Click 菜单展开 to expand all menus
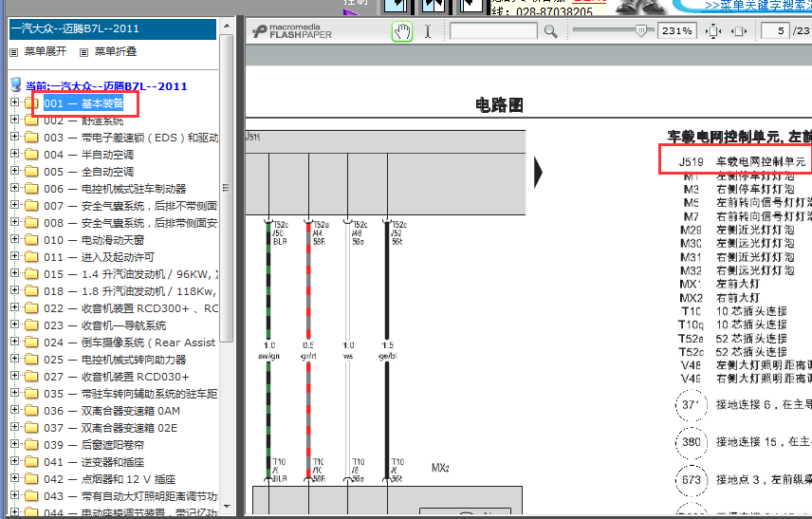 (46, 51)
